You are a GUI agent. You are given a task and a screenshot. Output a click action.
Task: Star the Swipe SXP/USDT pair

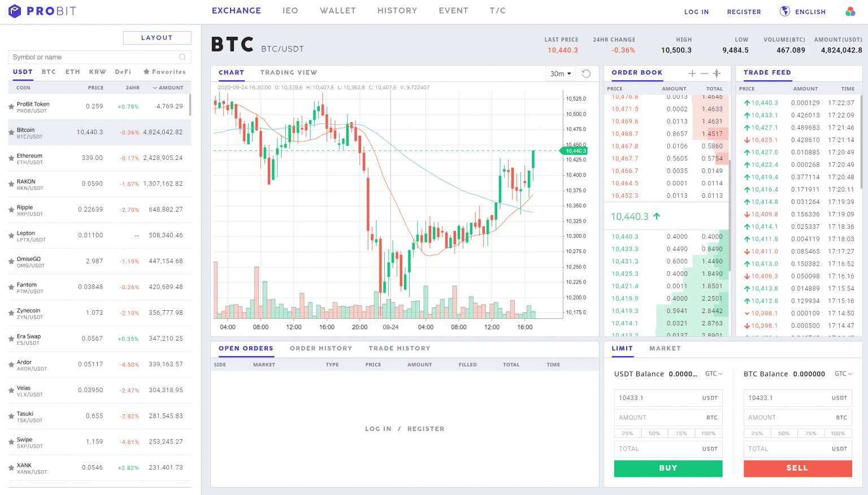[x=11, y=442]
